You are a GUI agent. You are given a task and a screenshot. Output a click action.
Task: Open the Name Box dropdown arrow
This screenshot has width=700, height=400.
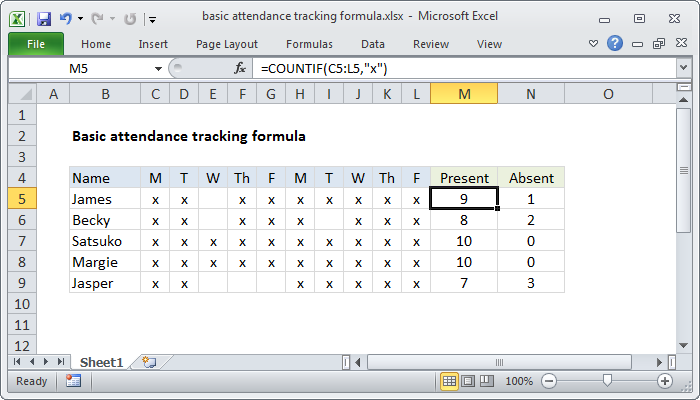(x=157, y=68)
